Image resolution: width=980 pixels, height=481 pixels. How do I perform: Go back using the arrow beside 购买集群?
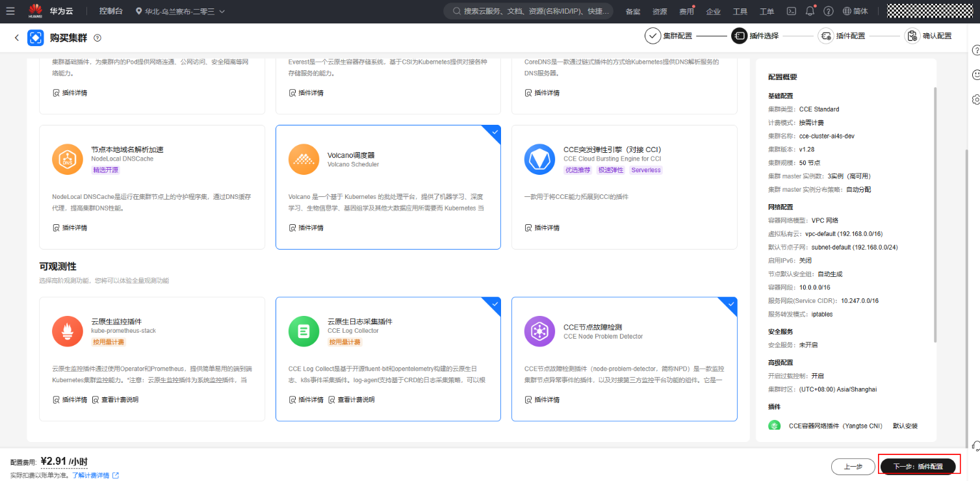click(16, 38)
